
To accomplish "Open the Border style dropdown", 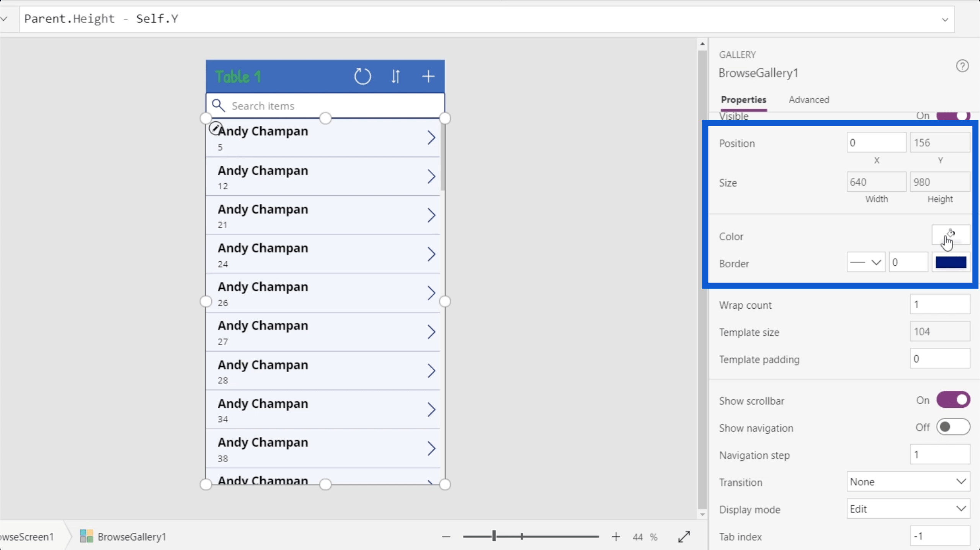I will [866, 262].
